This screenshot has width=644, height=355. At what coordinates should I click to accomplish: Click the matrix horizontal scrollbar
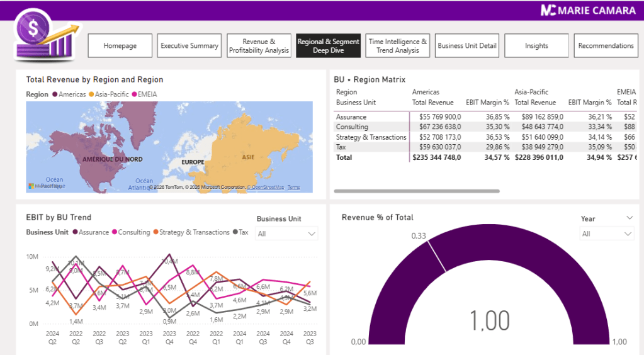click(416, 191)
